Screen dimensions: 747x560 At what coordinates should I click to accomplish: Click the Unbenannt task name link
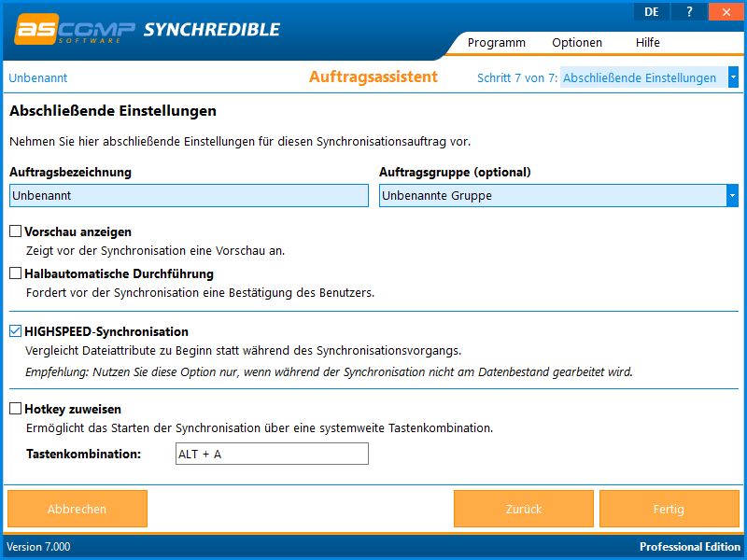click(38, 78)
